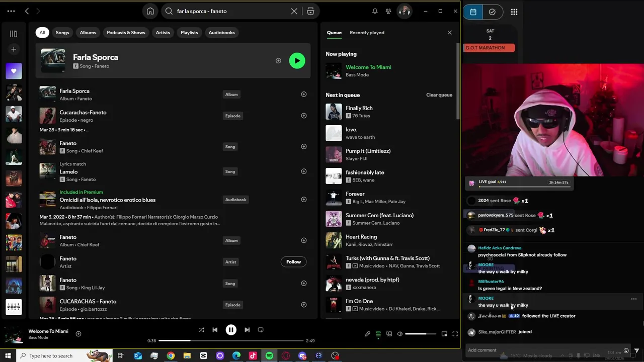Open Spotify Home
Screen dimensions: 644x362
pyautogui.click(x=150, y=11)
